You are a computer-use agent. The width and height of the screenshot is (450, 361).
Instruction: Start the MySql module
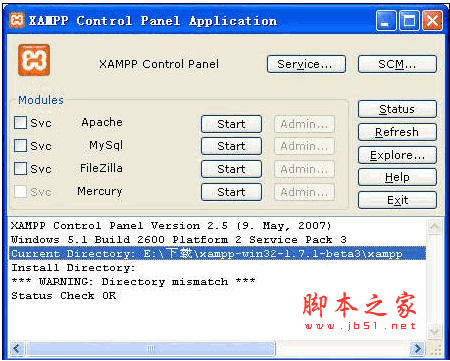231,146
